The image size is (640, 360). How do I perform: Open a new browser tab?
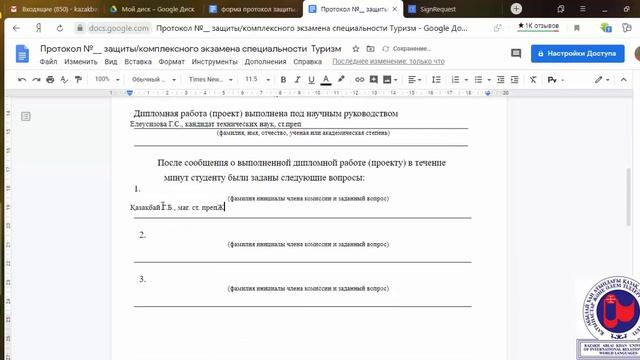tap(516, 9)
